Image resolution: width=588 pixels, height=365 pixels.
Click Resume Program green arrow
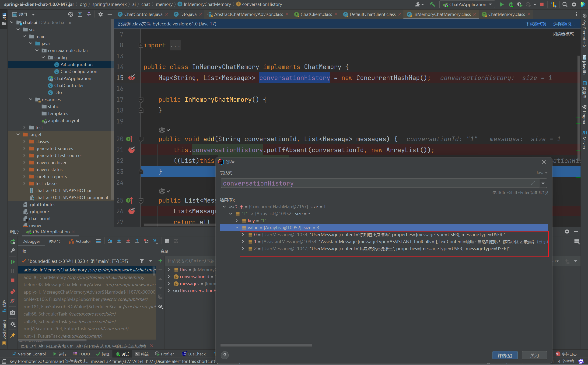pos(13,262)
